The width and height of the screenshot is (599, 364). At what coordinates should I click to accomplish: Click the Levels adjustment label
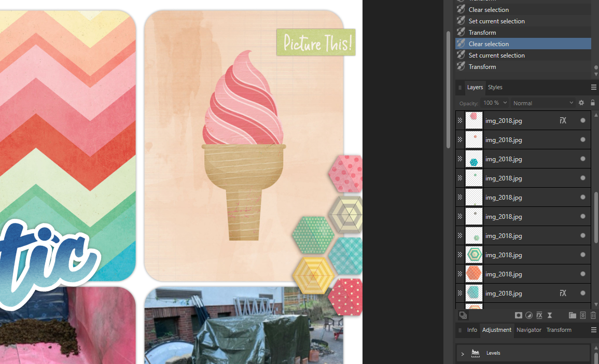pos(493,353)
